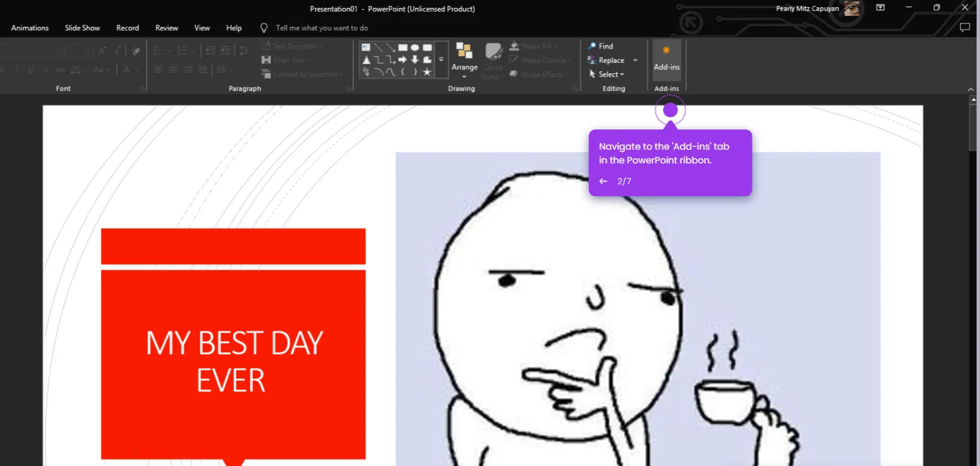Open the Font Color dropdown
980x466 pixels.
pyautogui.click(x=137, y=69)
